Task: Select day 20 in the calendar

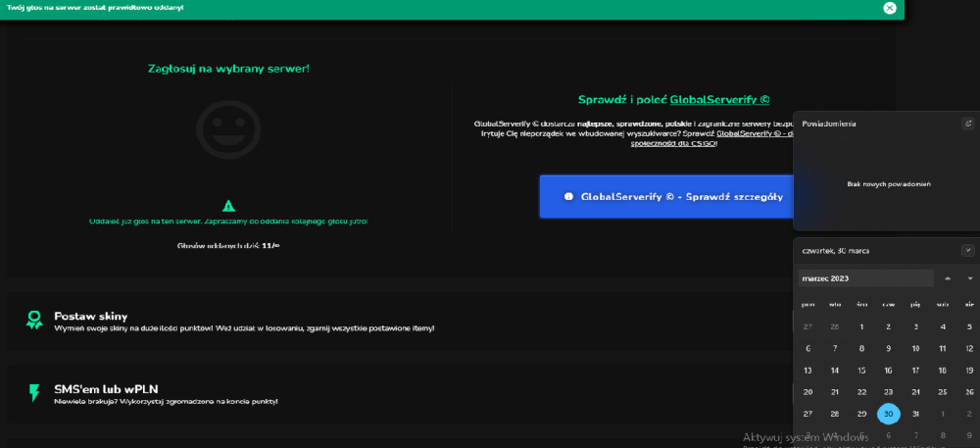Action: [x=808, y=392]
